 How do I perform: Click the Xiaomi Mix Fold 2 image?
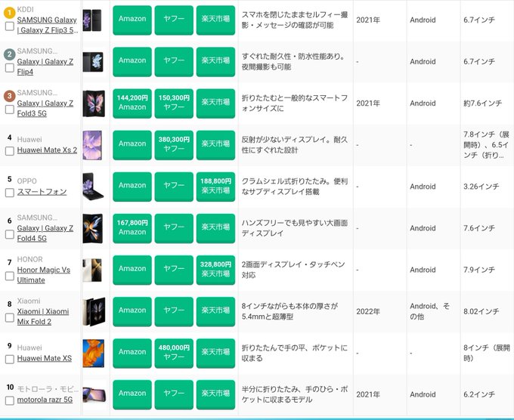pos(94,311)
